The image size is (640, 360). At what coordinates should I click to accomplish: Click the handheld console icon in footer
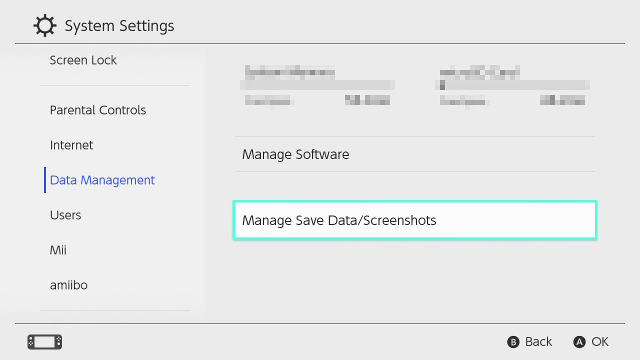coord(45,342)
